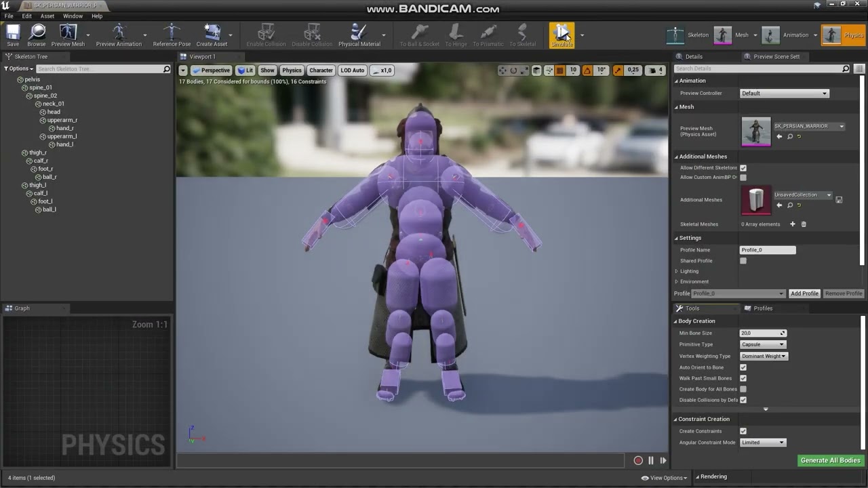Click the Save toolbar icon
The image size is (868, 488).
[x=13, y=35]
